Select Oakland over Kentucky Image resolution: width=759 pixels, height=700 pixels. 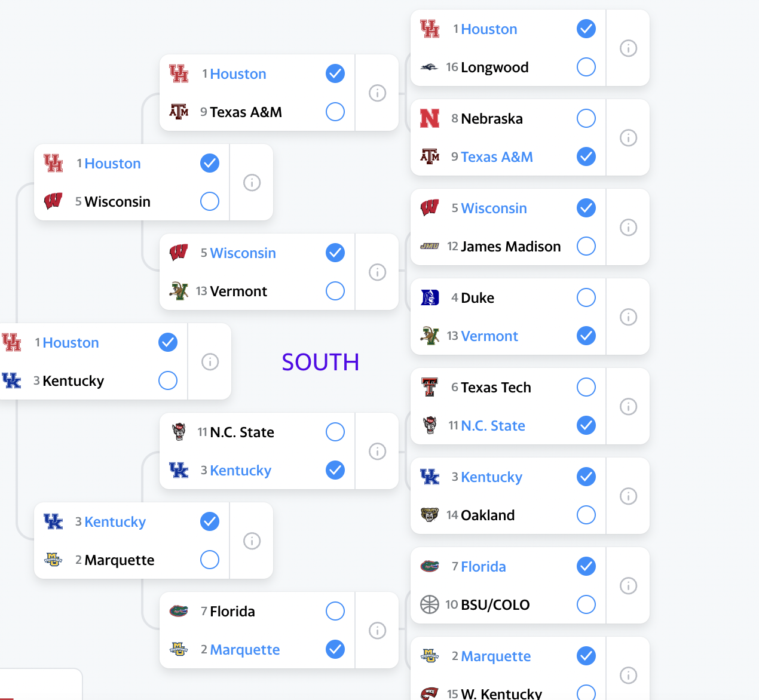tap(586, 515)
